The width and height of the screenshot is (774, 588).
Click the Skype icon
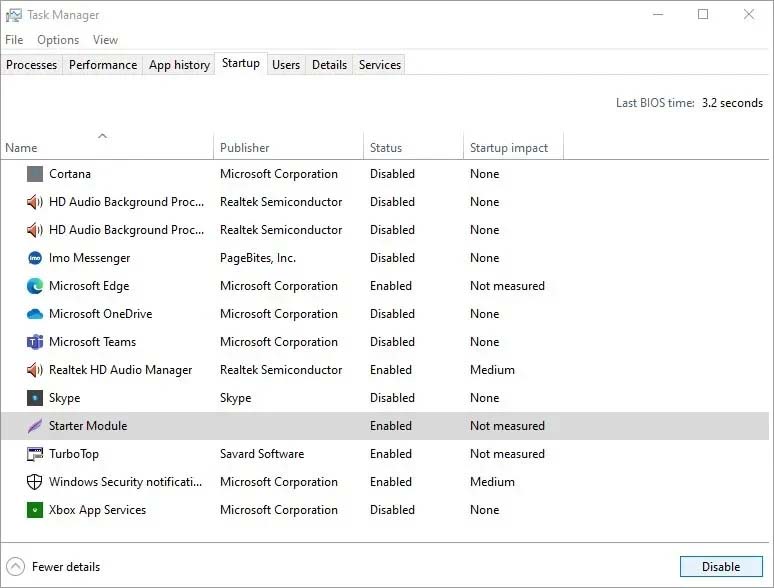pos(35,398)
